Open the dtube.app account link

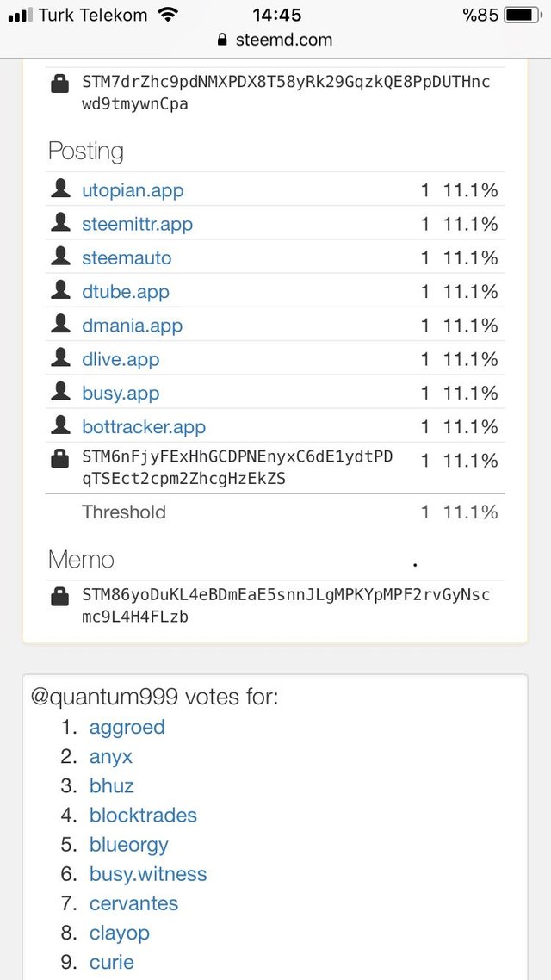tap(126, 292)
